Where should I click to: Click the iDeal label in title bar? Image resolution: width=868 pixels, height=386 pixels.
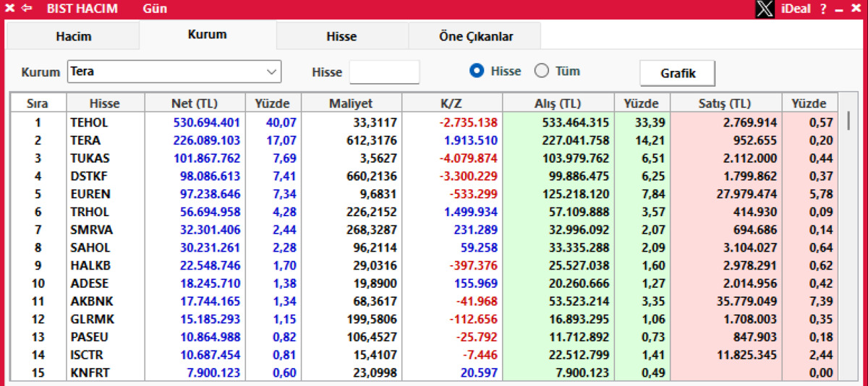[796, 9]
